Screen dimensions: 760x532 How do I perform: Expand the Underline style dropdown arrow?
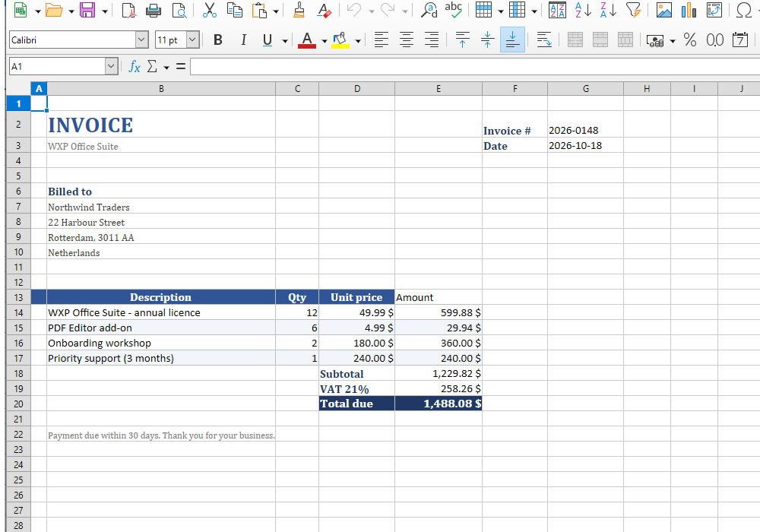click(x=284, y=41)
